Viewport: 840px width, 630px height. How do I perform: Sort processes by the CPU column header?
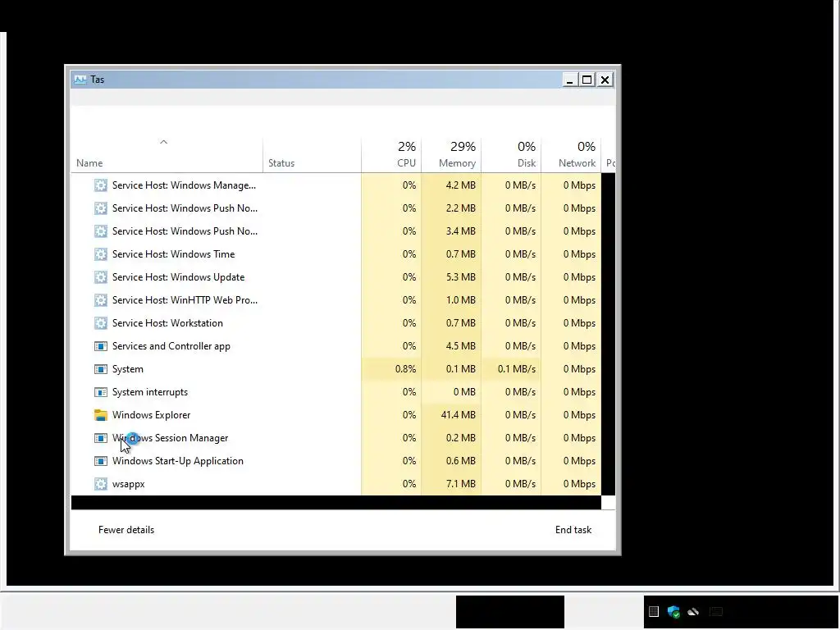click(x=407, y=163)
